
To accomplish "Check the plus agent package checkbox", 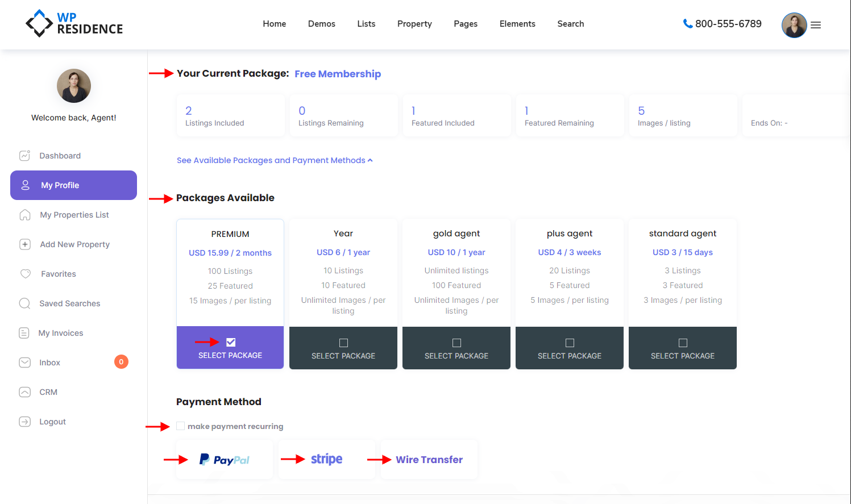I will click(570, 343).
